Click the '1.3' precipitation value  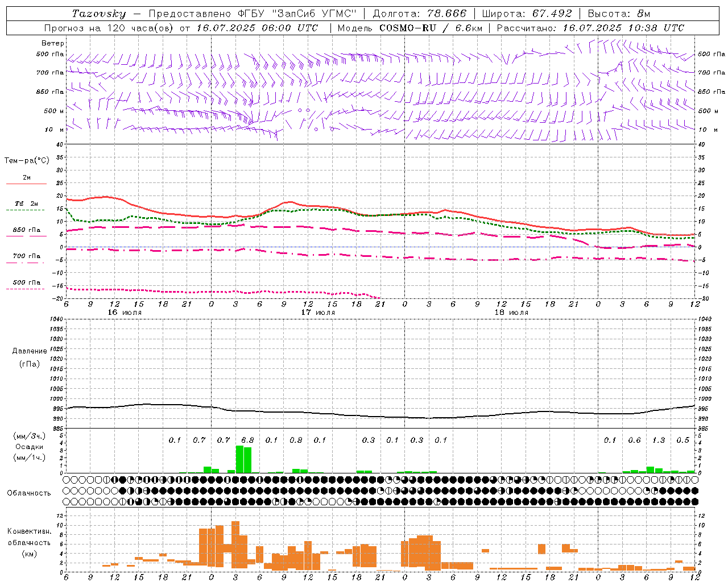coord(659,440)
